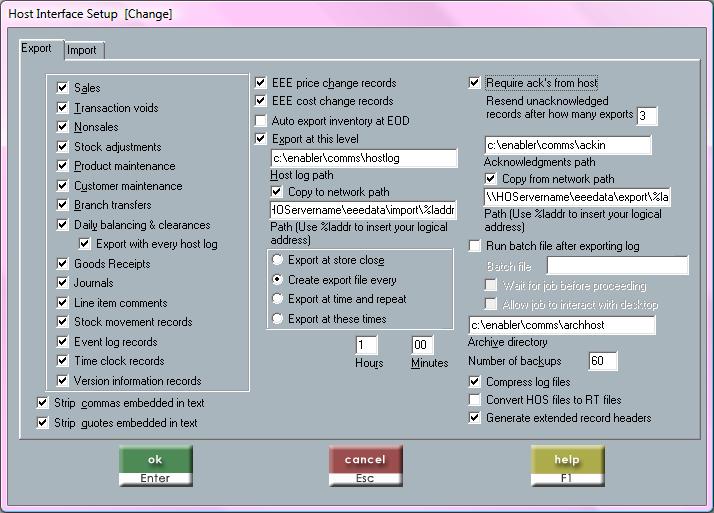Click the Minutes input box
Viewport: 714px width, 513px height.
[423, 345]
